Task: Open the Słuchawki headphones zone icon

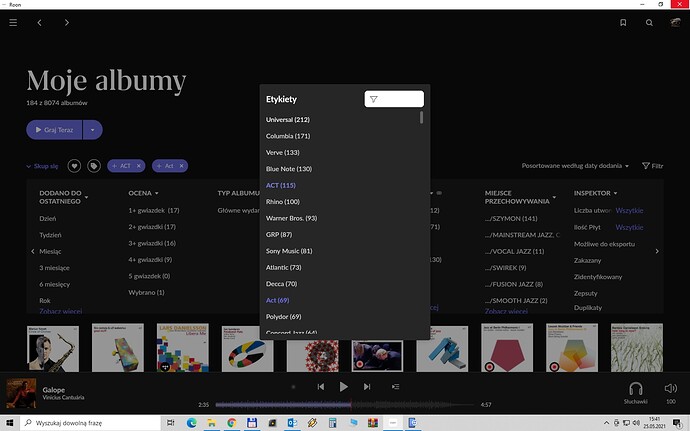Action: point(635,388)
